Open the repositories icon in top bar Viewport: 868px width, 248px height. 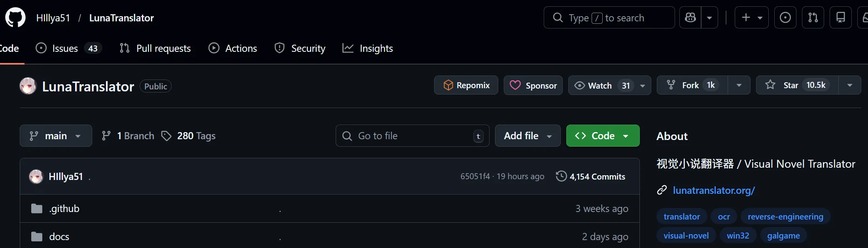coord(840,18)
